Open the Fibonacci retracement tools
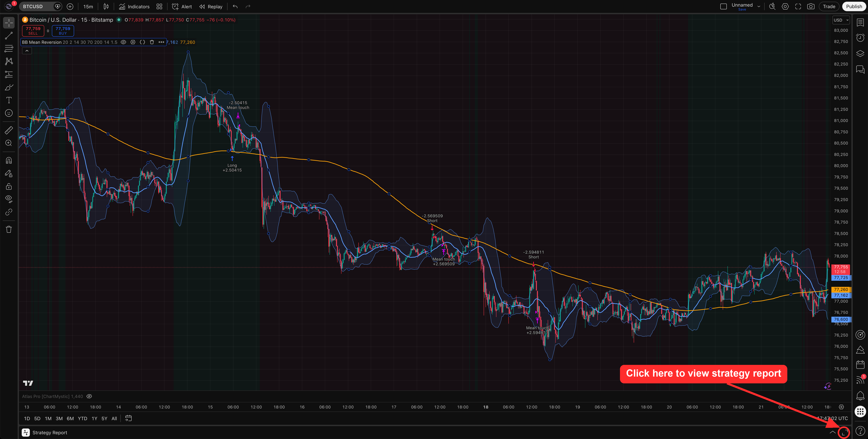The height and width of the screenshot is (439, 868). [x=9, y=49]
